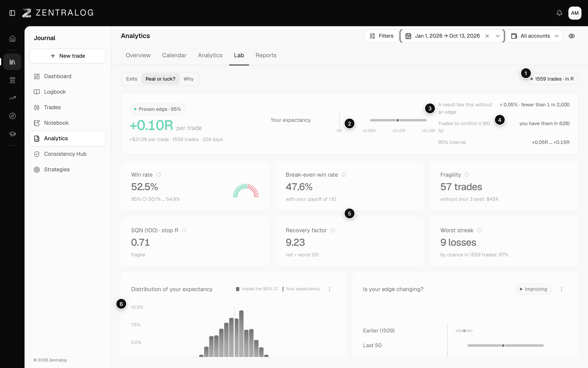Open the notifications bell
The width and height of the screenshot is (588, 368).
coord(559,13)
